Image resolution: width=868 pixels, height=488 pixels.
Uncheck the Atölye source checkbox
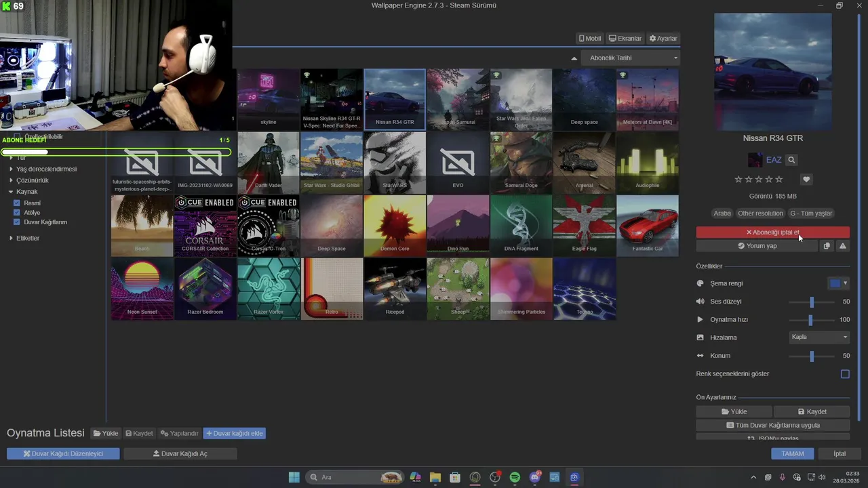point(17,212)
